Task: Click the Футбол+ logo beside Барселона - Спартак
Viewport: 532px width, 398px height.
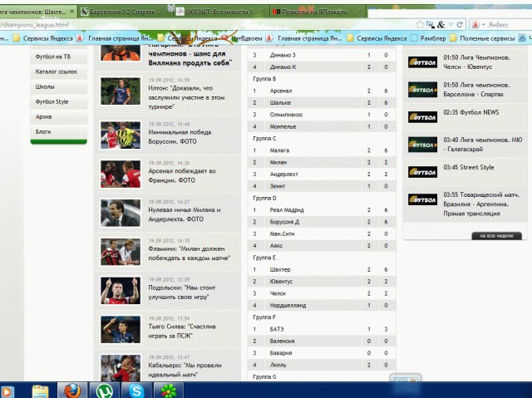Action: click(x=422, y=90)
